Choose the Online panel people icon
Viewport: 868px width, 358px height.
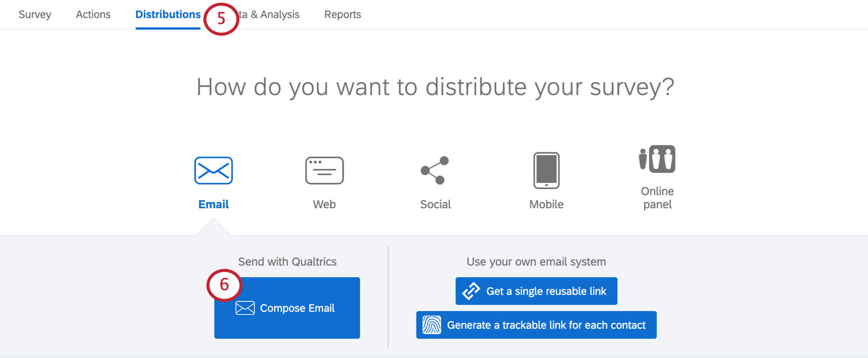coord(657,159)
